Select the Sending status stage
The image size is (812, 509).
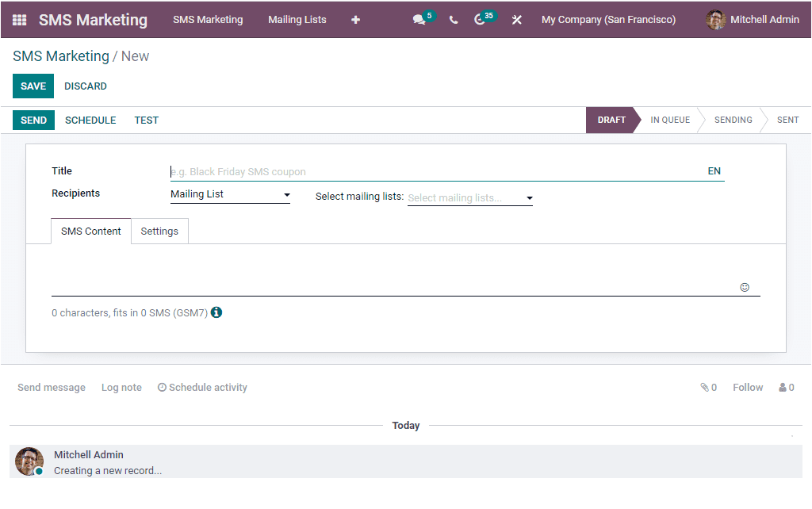click(733, 121)
